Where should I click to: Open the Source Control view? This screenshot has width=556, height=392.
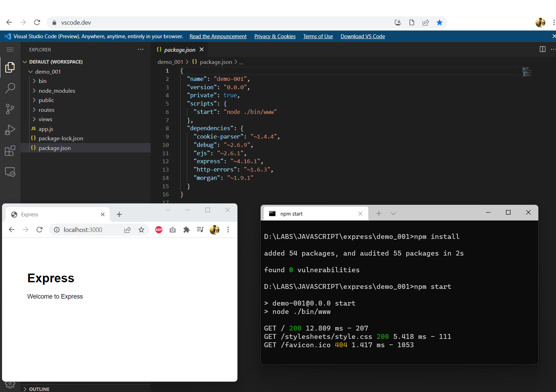click(x=10, y=109)
